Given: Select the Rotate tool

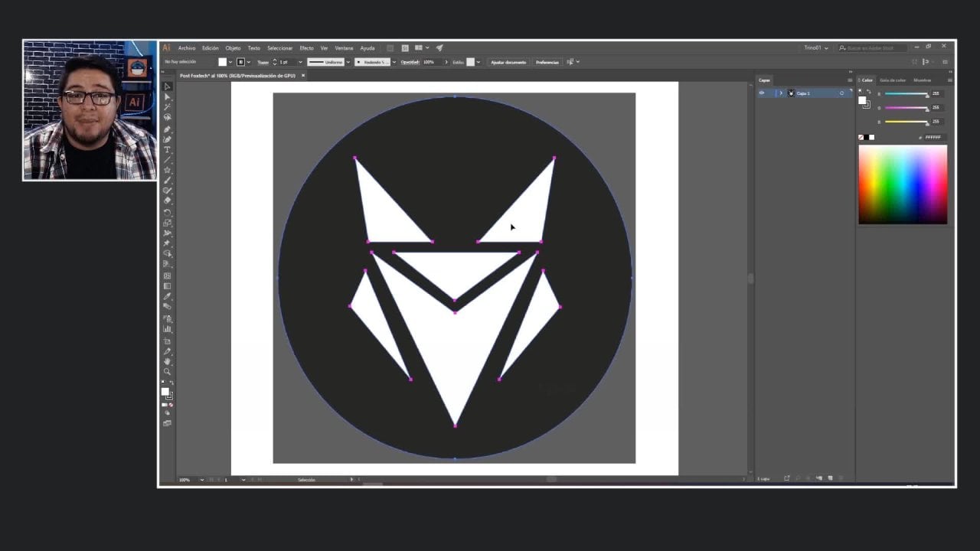Looking at the screenshot, I should tap(167, 212).
